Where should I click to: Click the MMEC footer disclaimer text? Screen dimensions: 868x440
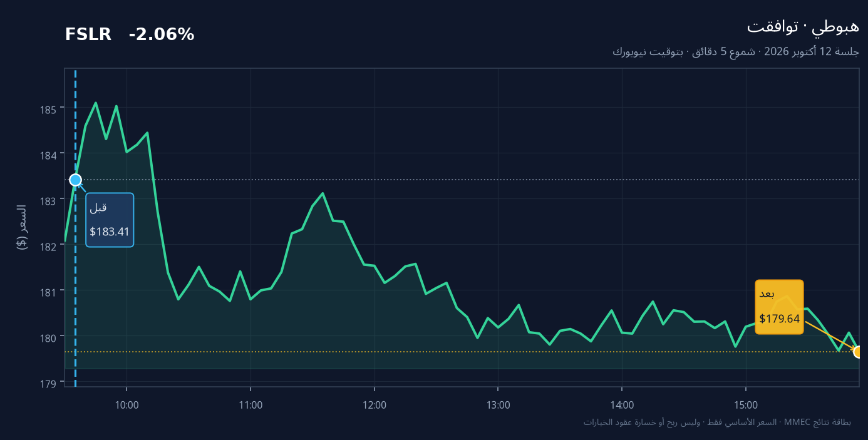click(x=717, y=422)
